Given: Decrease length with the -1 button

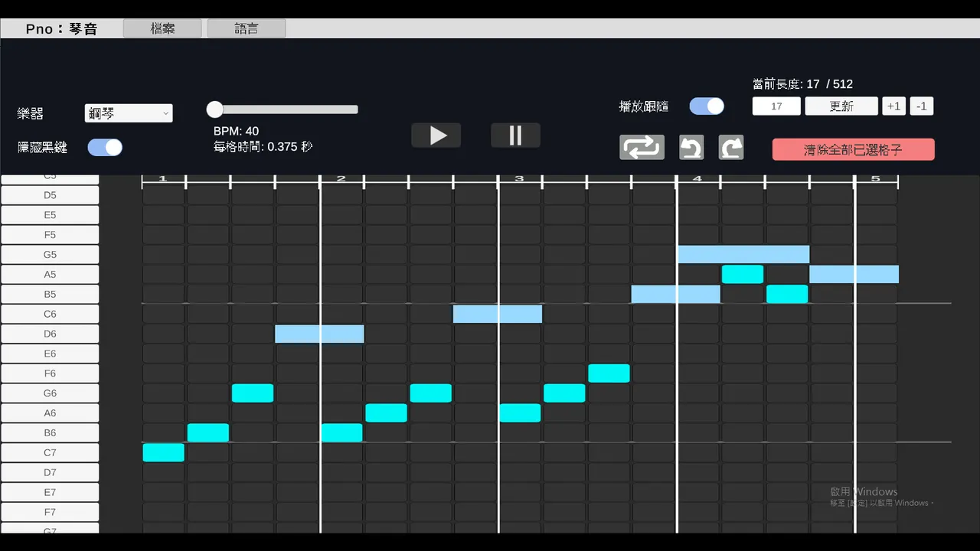Looking at the screenshot, I should 922,106.
